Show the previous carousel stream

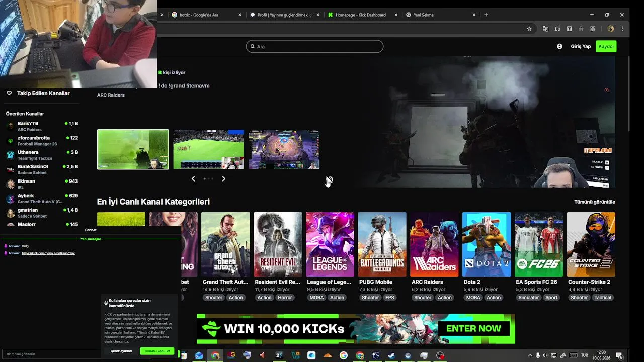coord(193,178)
